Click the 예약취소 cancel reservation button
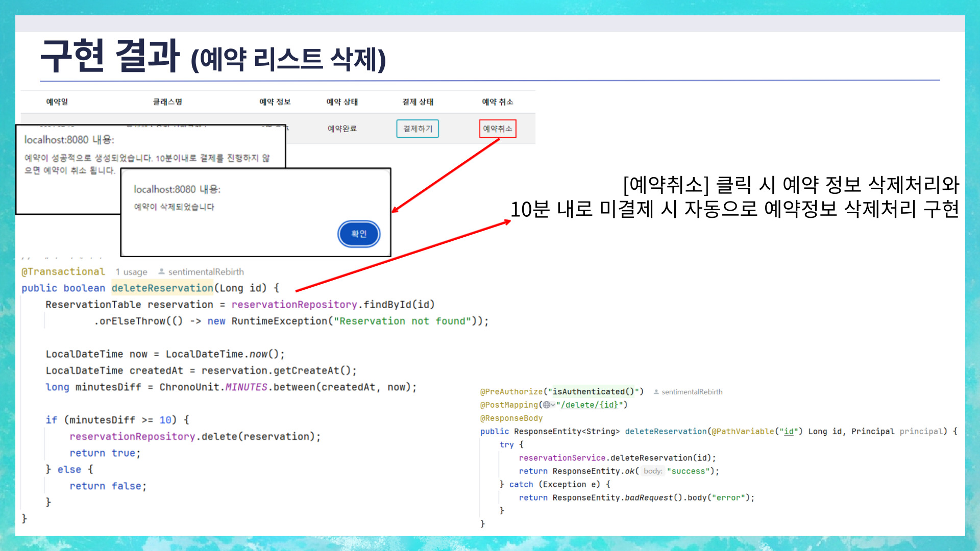 click(x=498, y=129)
